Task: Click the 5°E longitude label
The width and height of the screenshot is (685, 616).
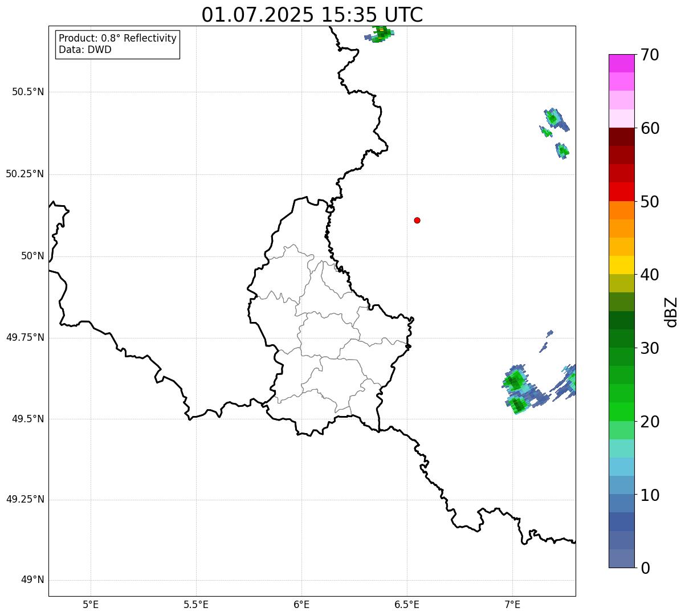Action: (x=91, y=604)
